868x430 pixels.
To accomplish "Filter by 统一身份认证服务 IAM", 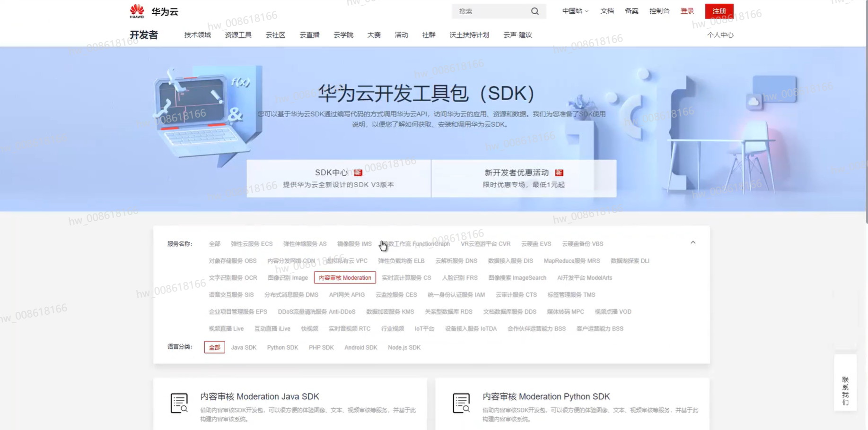I will tap(456, 295).
